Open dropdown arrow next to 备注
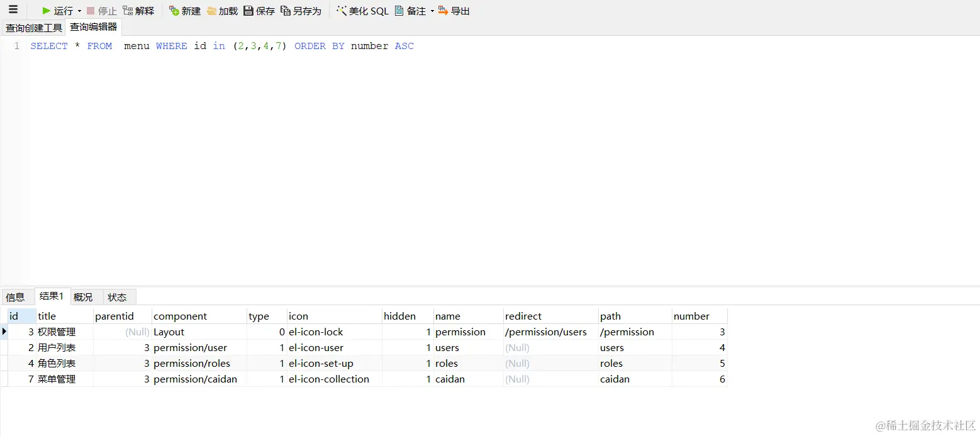Viewport: 980px width, 436px height. (x=432, y=11)
